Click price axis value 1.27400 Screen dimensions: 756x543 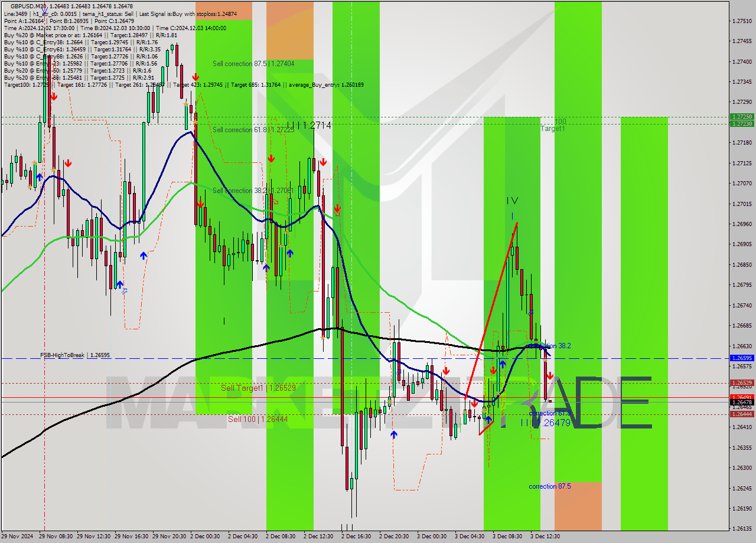click(x=741, y=61)
